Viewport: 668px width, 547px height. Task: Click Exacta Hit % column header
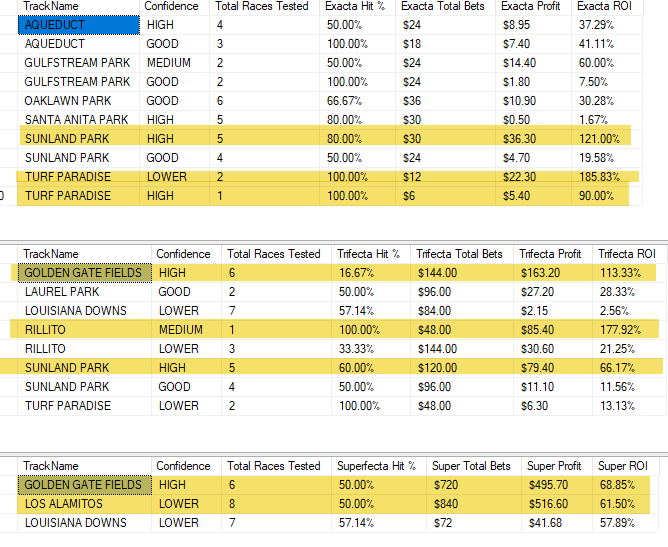(x=357, y=6)
